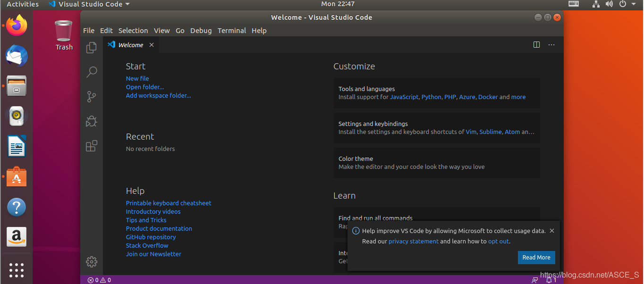Open the Explorer view in activity bar
644x284 pixels.
click(x=92, y=48)
